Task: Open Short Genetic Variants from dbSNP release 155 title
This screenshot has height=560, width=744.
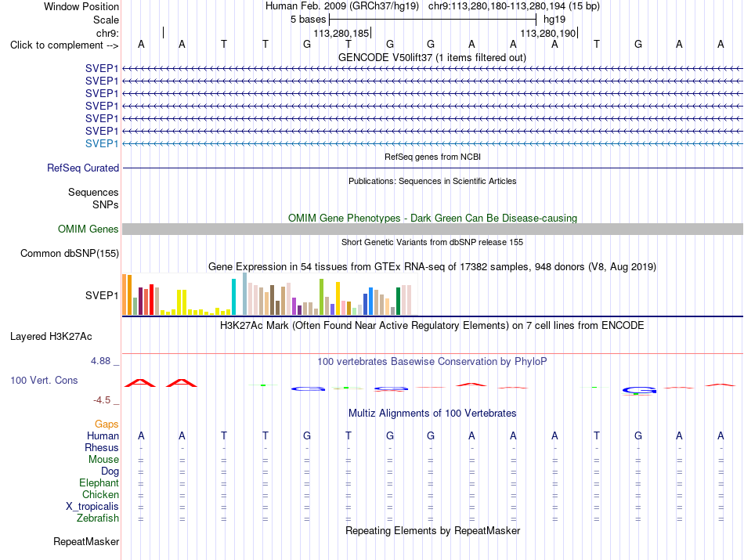Action: click(x=432, y=242)
